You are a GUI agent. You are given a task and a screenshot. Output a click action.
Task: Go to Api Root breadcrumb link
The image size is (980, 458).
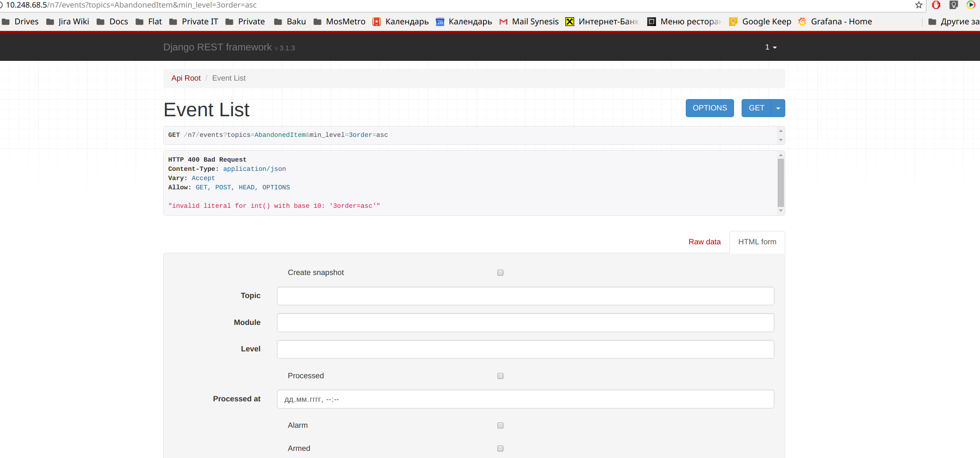186,78
